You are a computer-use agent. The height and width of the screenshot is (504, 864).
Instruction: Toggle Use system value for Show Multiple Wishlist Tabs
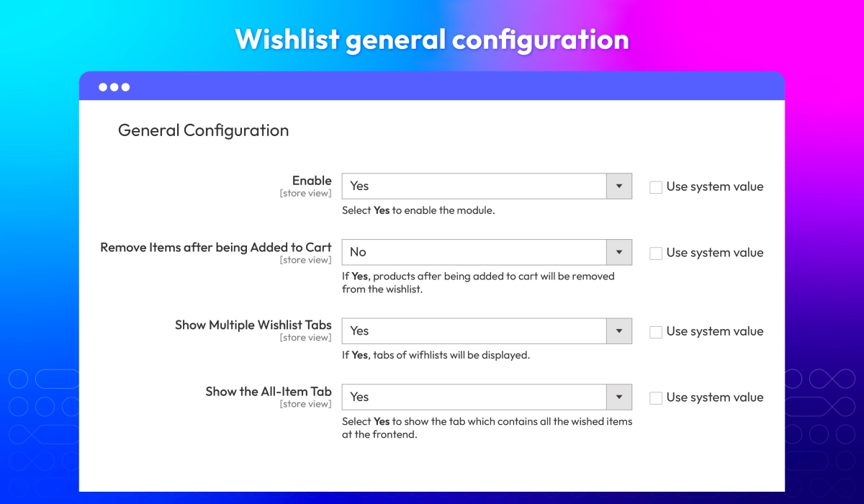point(656,332)
